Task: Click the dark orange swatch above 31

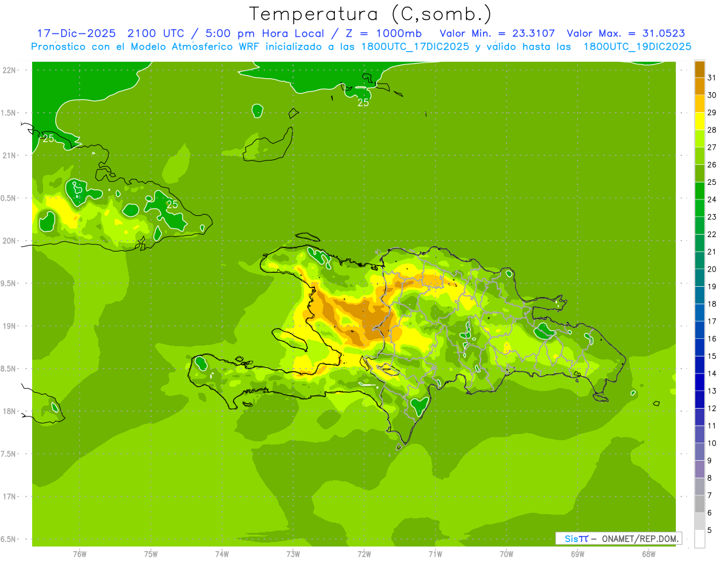Action: 699,69
